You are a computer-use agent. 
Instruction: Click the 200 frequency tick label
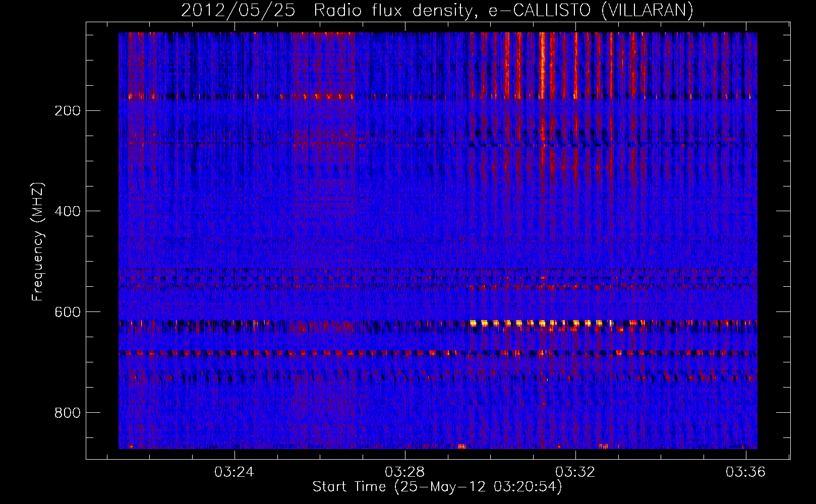point(68,111)
